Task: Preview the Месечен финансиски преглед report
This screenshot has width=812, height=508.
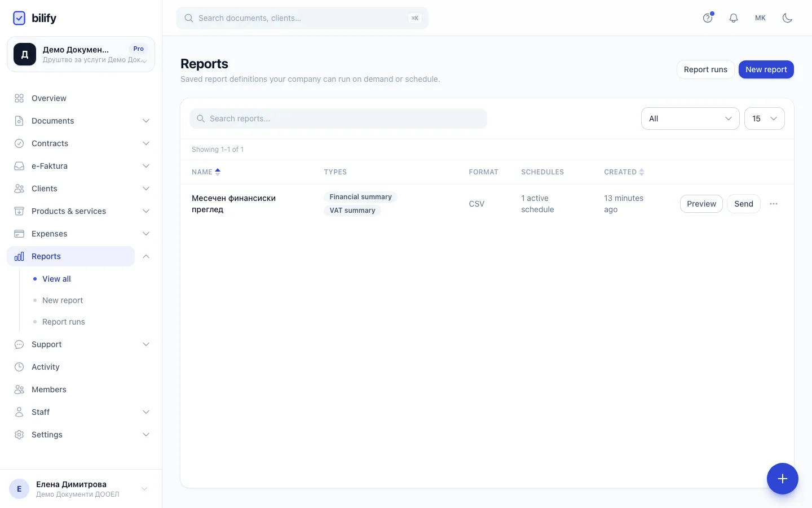Action: pos(701,204)
